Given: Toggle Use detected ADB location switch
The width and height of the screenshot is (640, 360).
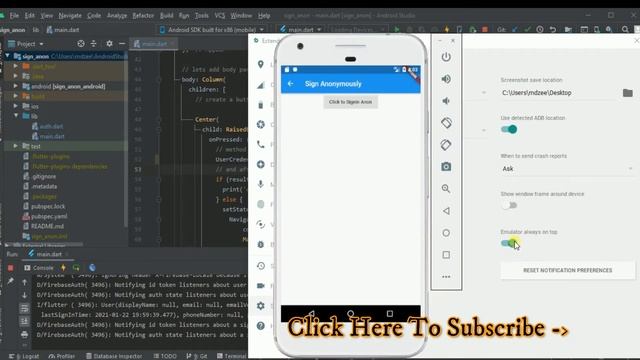Looking at the screenshot, I should [x=509, y=129].
